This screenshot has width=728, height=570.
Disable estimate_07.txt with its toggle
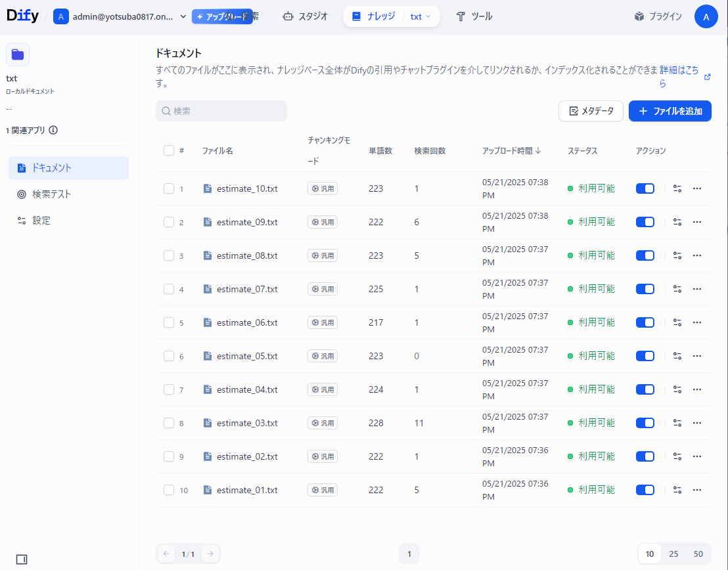(x=645, y=289)
